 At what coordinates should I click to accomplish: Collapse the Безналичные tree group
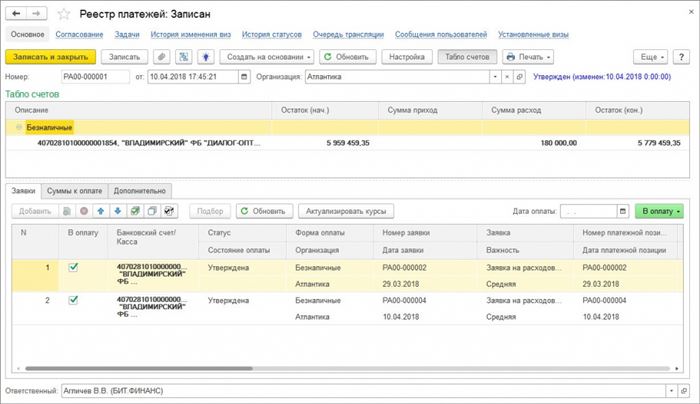tap(19, 127)
